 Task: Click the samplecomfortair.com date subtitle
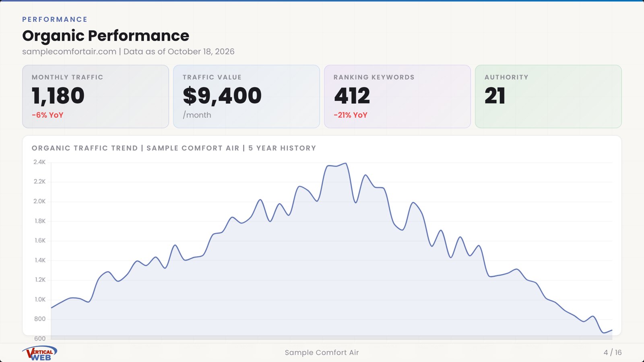click(128, 51)
